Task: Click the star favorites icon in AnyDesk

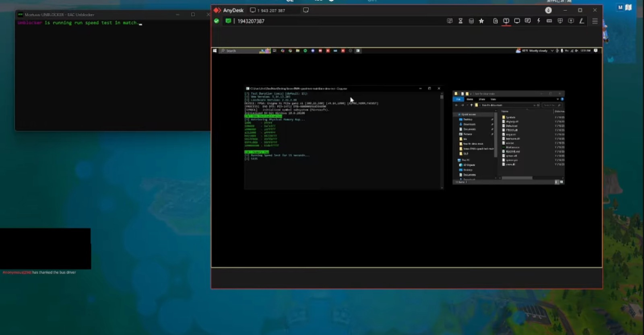Action: point(481,21)
